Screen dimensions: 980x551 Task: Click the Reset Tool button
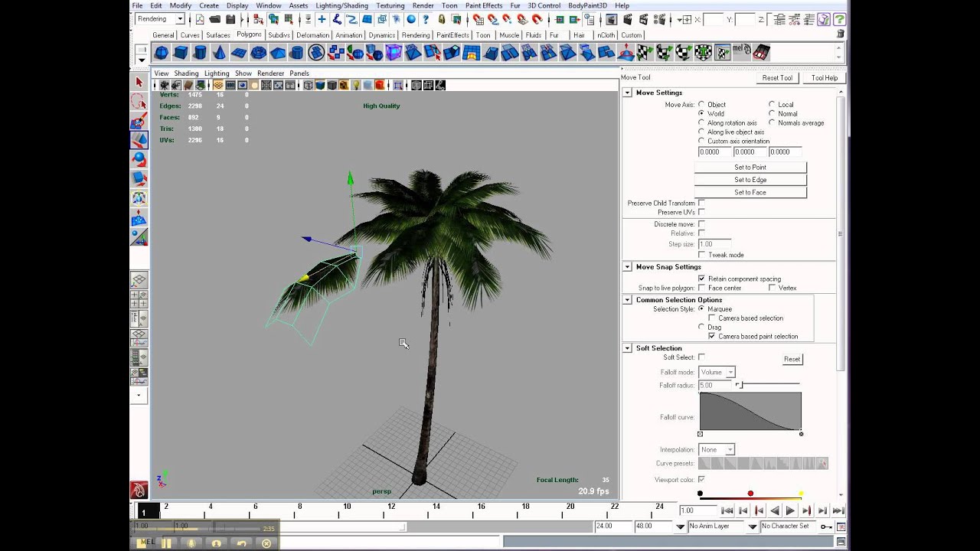(777, 78)
